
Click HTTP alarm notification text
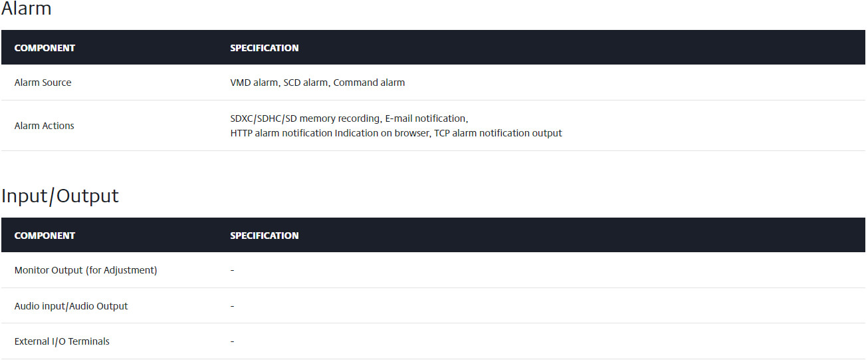pyautogui.click(x=281, y=133)
